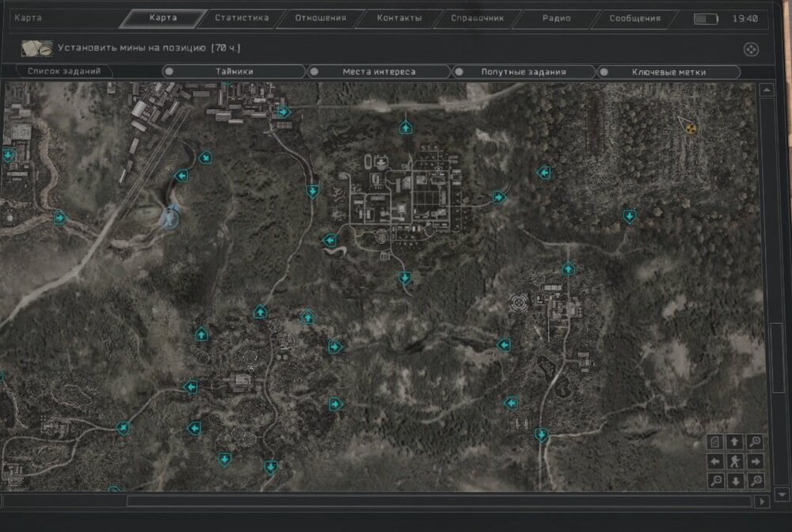
Task: Reset zoom with bottom-right magnifier icon
Action: click(x=756, y=481)
